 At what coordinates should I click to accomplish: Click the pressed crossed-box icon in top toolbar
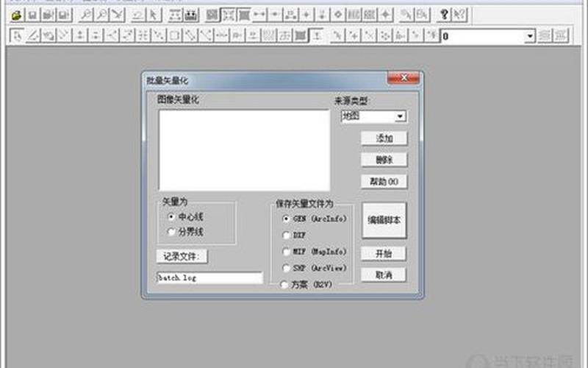click(x=228, y=15)
